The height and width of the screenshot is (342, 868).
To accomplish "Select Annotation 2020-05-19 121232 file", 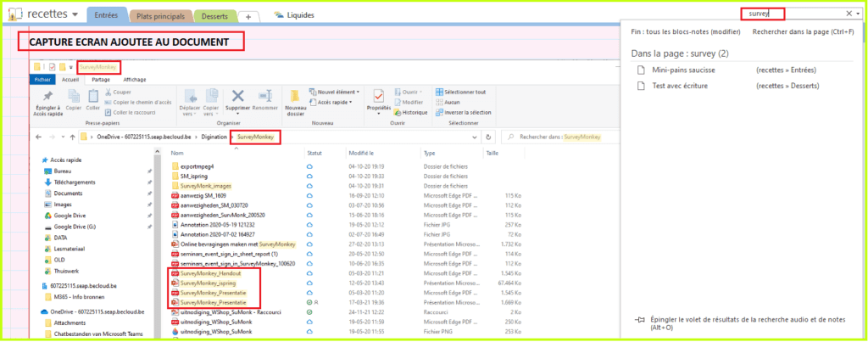I will (x=217, y=225).
